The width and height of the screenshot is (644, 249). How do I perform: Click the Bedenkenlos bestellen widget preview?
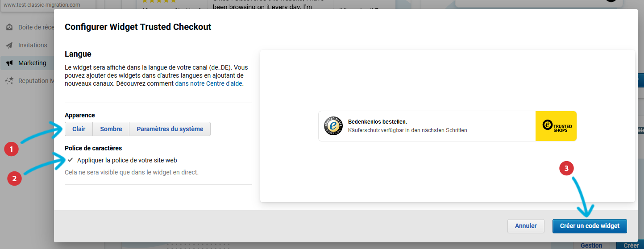(447, 126)
